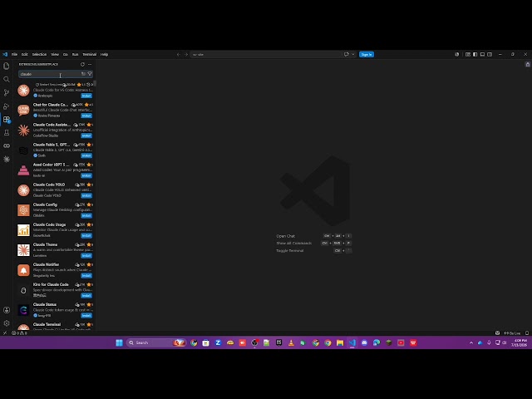This screenshot has height=399, width=532.
Task: Open VLC from the taskbar
Action: click(291, 343)
